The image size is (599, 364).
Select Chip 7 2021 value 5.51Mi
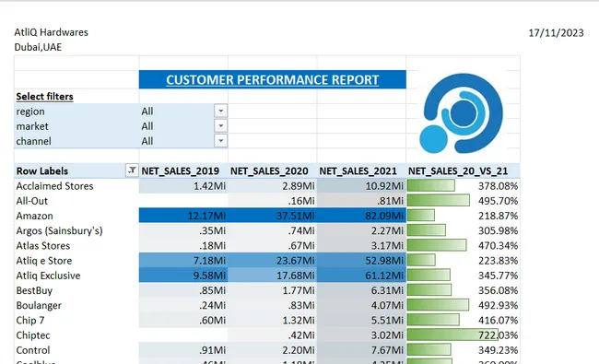pyautogui.click(x=361, y=320)
